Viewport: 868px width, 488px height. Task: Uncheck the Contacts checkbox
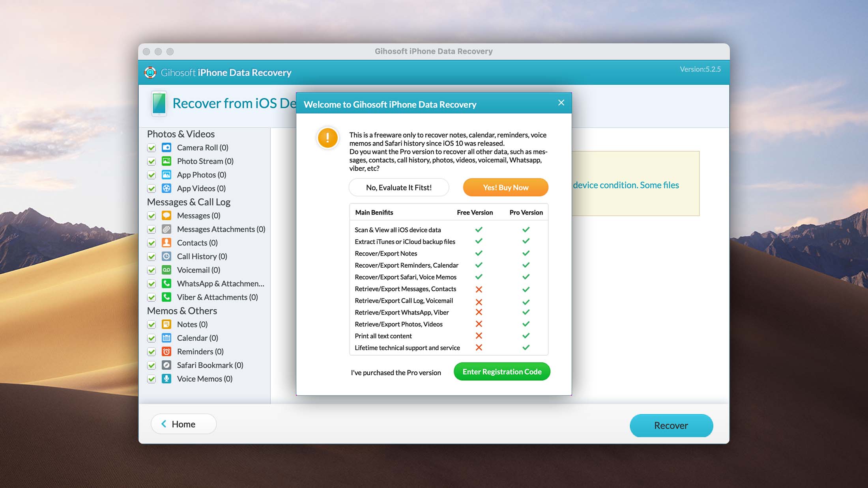pyautogui.click(x=152, y=243)
